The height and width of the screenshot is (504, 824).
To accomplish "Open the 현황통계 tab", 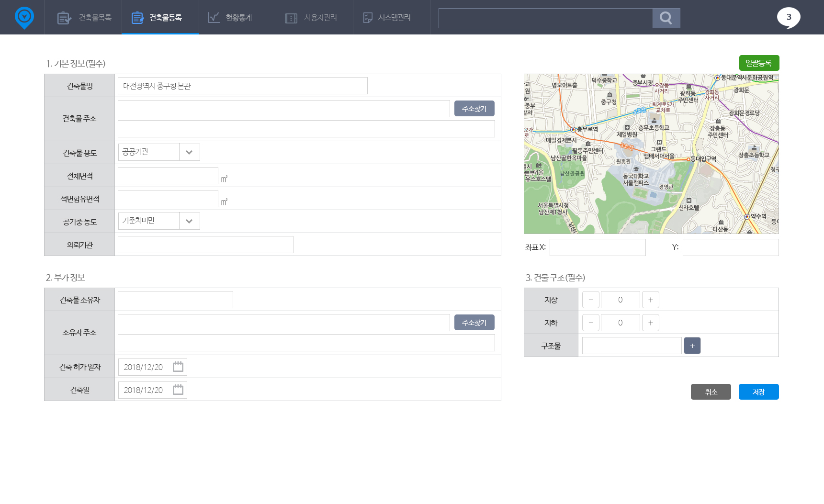I will pos(231,18).
